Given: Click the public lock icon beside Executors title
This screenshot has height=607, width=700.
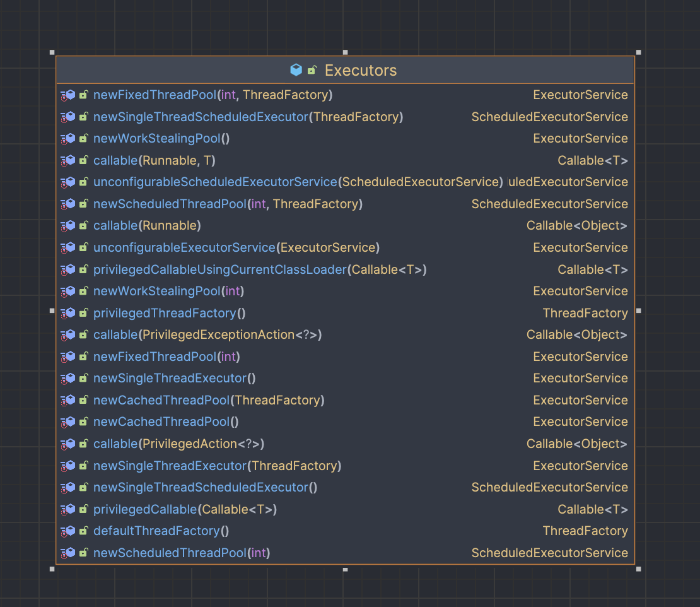Looking at the screenshot, I should pyautogui.click(x=312, y=69).
